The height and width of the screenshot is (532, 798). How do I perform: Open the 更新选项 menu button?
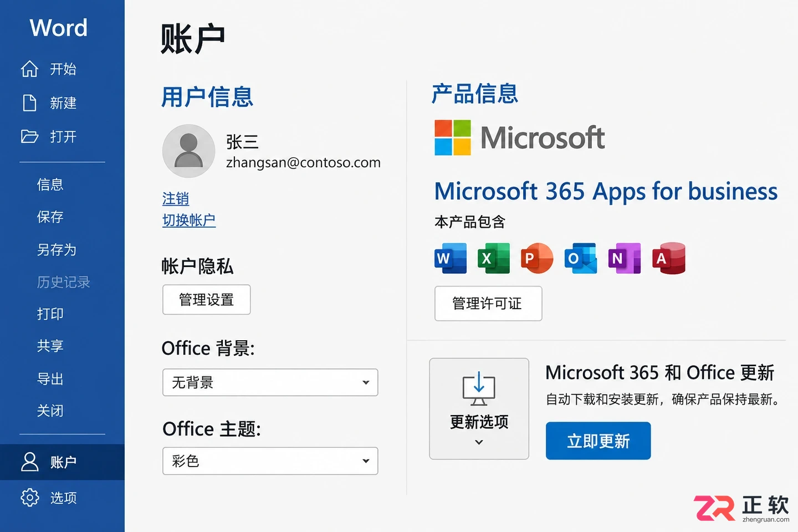point(479,408)
